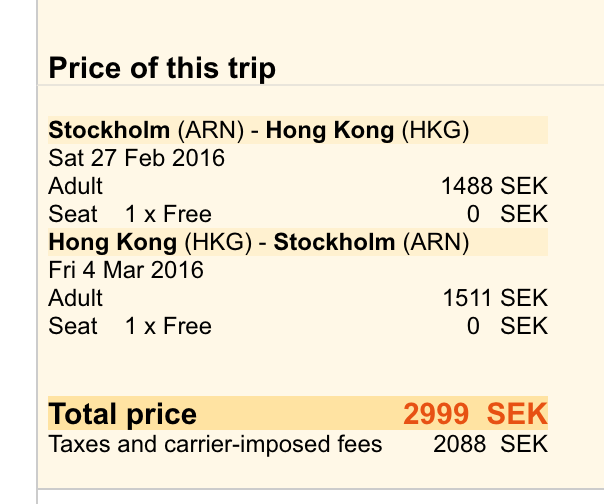Click the Adult label under the return flight

click(76, 298)
